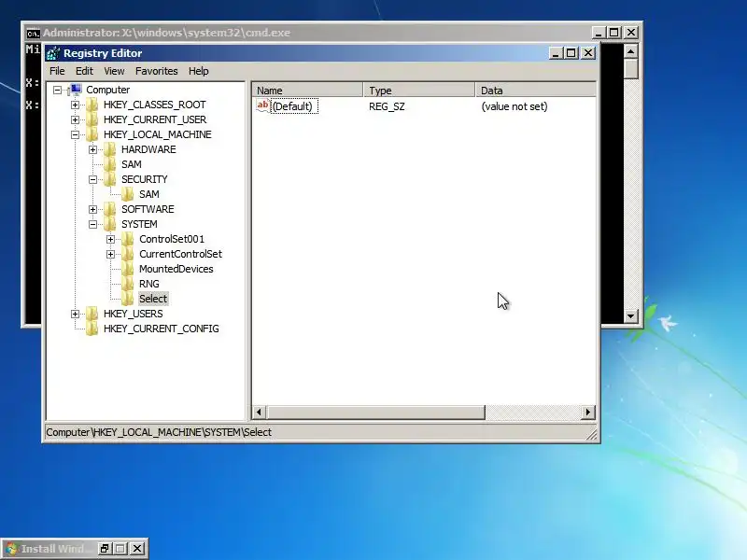Click the ab string icon of (Default) value
Viewport: 747px width, 560px height.
coord(263,105)
